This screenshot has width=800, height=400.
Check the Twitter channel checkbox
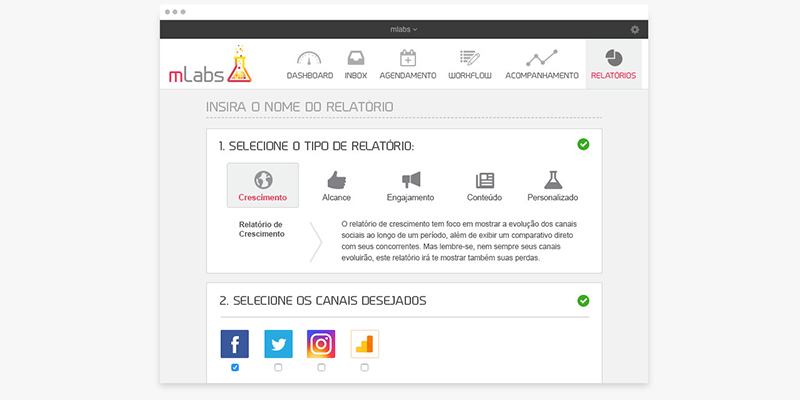[x=278, y=367]
